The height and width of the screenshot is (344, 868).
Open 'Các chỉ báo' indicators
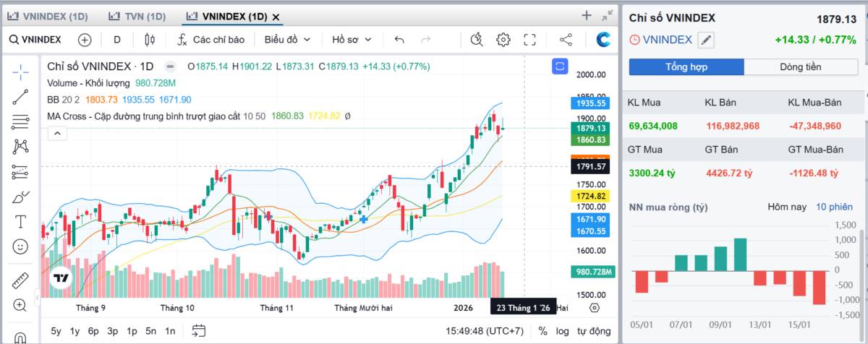pyautogui.click(x=211, y=40)
